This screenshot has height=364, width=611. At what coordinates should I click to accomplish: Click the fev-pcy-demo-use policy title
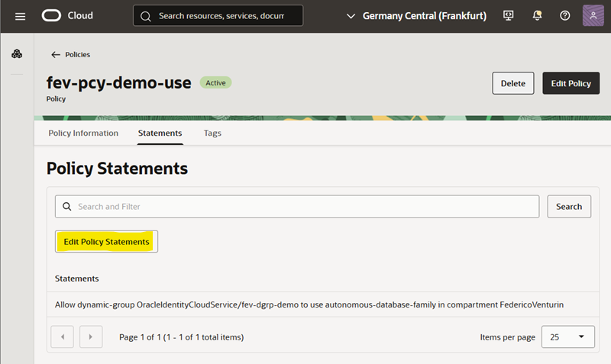tap(119, 83)
